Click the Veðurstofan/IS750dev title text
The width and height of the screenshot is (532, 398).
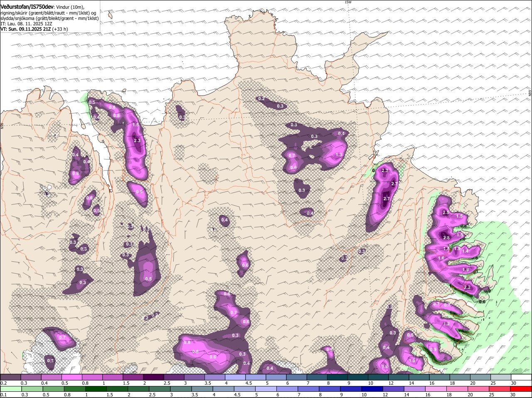point(27,7)
